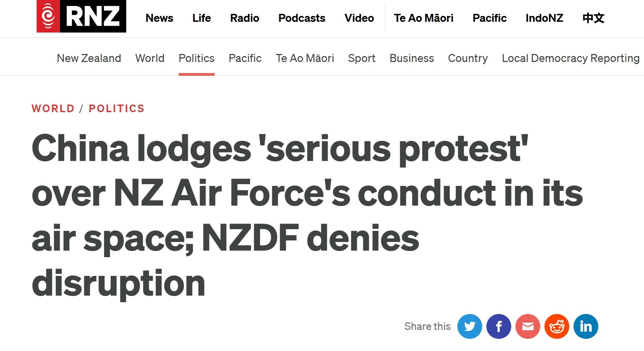The height and width of the screenshot is (351, 644).
Task: Click the WORLD breadcrumb link
Action: pos(53,108)
